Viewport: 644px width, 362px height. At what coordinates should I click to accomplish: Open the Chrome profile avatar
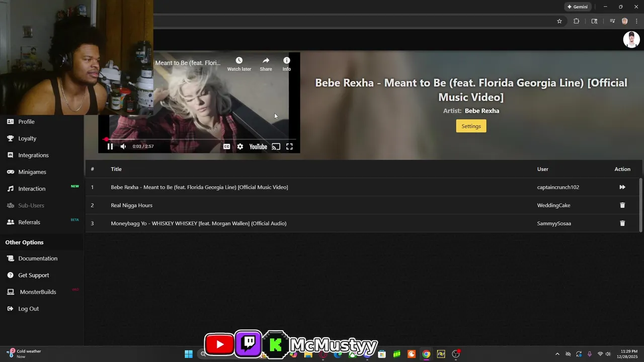tap(624, 21)
